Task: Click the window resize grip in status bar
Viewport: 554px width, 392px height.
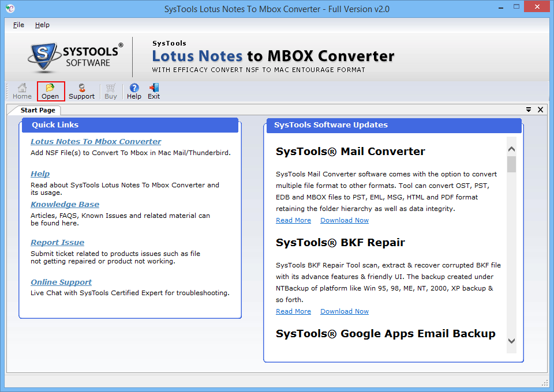Action: 544,383
